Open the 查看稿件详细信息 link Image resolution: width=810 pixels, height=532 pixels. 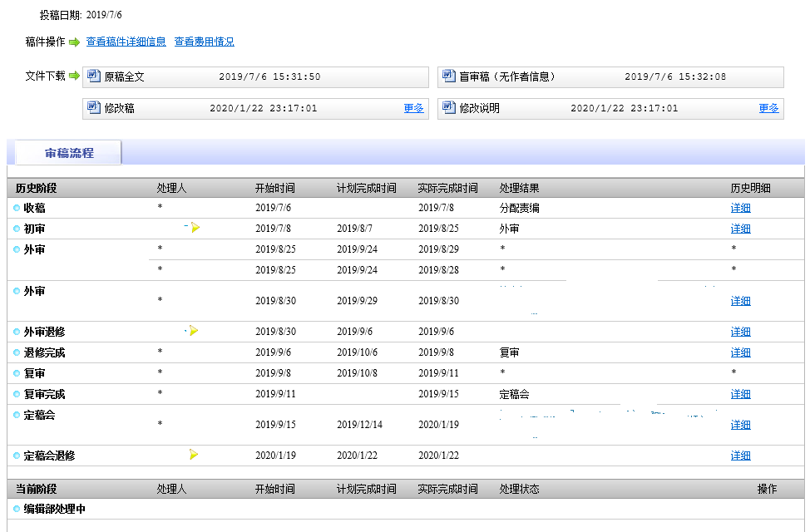(x=126, y=42)
